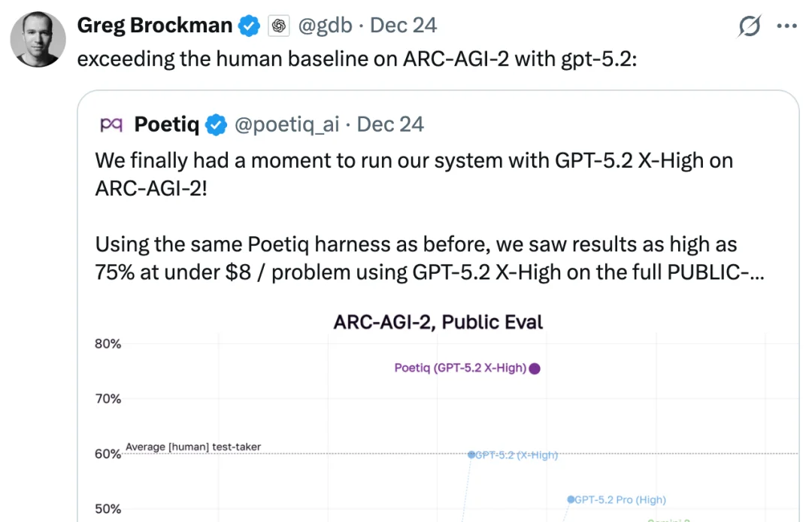Viewport: 812px width, 522px height.
Task: Click the "exceeding the human baseline" tweet text
Action: pyautogui.click(x=357, y=59)
